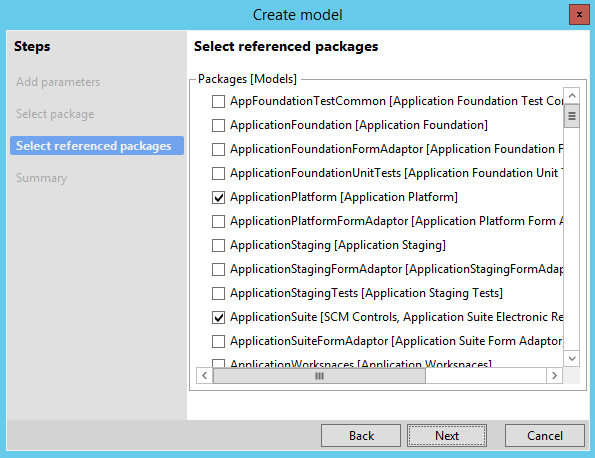
Task: Click the horizontal scrollbar right arrow
Action: click(554, 376)
